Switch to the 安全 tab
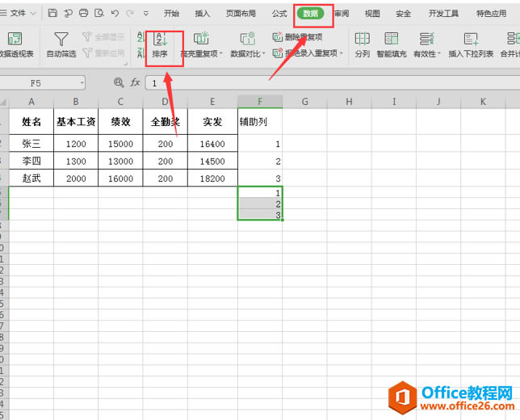 tap(403, 14)
